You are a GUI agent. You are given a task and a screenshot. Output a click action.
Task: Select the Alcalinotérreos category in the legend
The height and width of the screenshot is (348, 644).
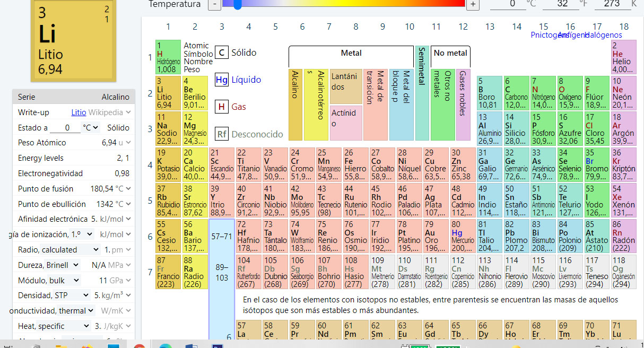pos(315,105)
